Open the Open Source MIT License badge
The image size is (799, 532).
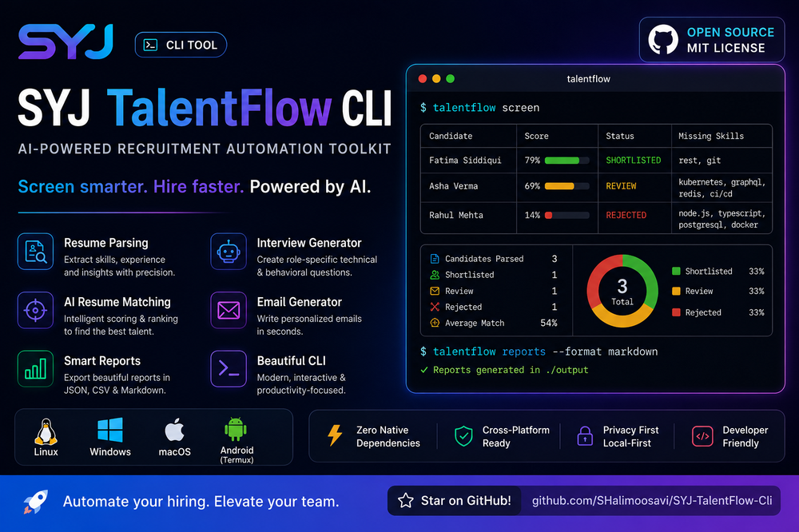click(712, 40)
